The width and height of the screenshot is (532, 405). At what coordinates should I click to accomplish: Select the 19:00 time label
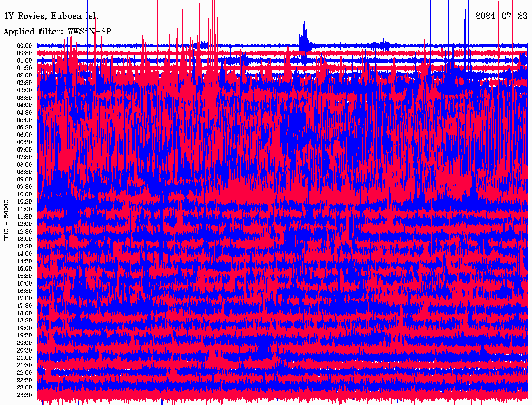tap(25, 328)
